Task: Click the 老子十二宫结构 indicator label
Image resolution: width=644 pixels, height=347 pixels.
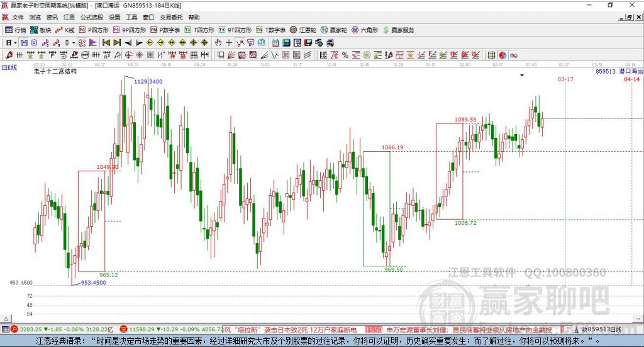Action: click(x=55, y=71)
